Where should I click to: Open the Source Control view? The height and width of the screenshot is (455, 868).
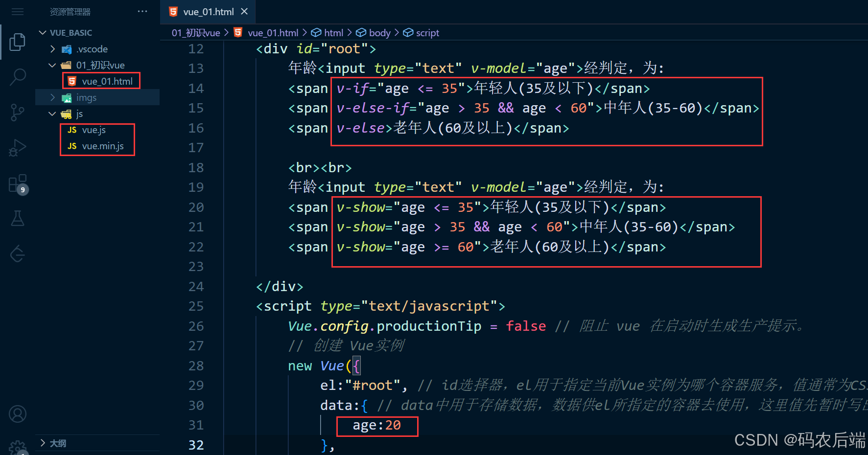[17, 112]
